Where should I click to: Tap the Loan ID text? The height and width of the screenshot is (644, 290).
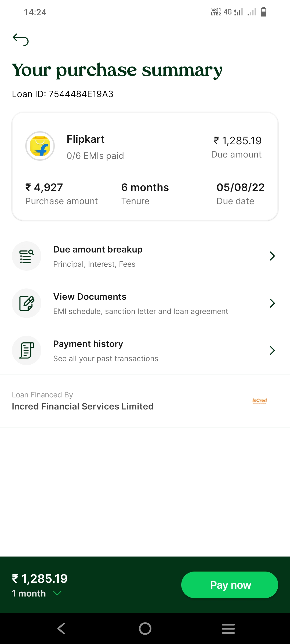click(x=63, y=94)
